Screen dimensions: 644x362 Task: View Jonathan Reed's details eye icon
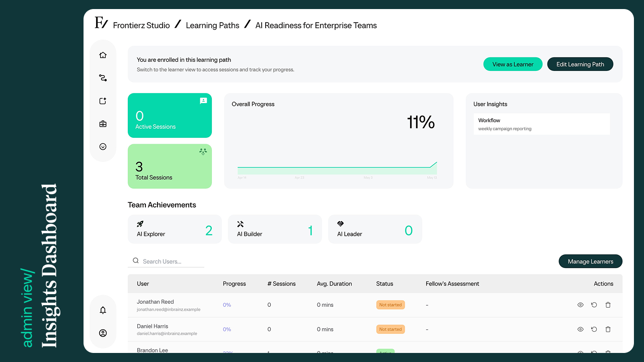click(580, 305)
